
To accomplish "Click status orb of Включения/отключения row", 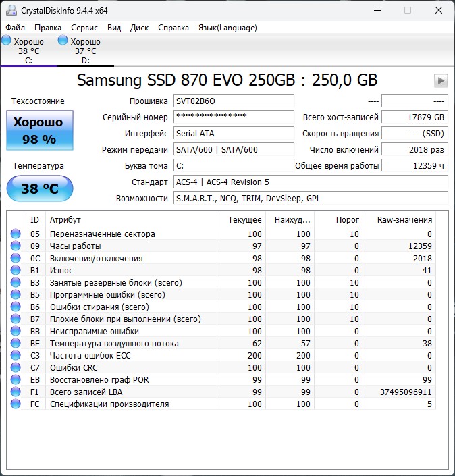I will coord(16,258).
